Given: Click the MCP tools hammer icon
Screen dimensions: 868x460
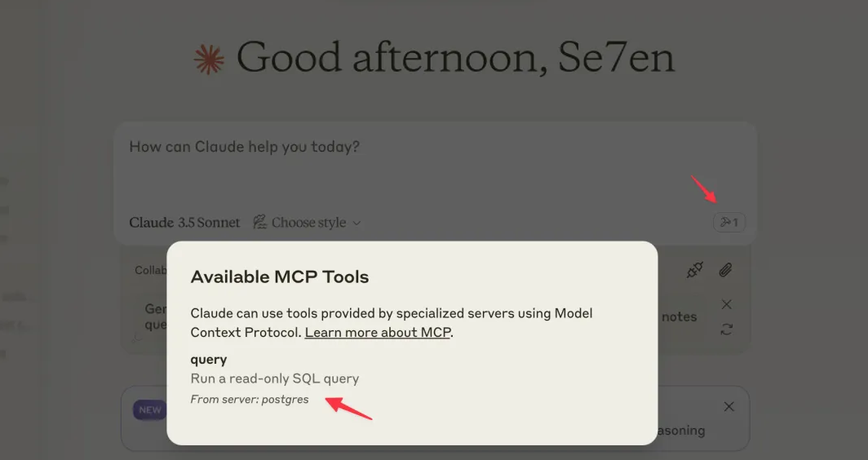Looking at the screenshot, I should [728, 222].
